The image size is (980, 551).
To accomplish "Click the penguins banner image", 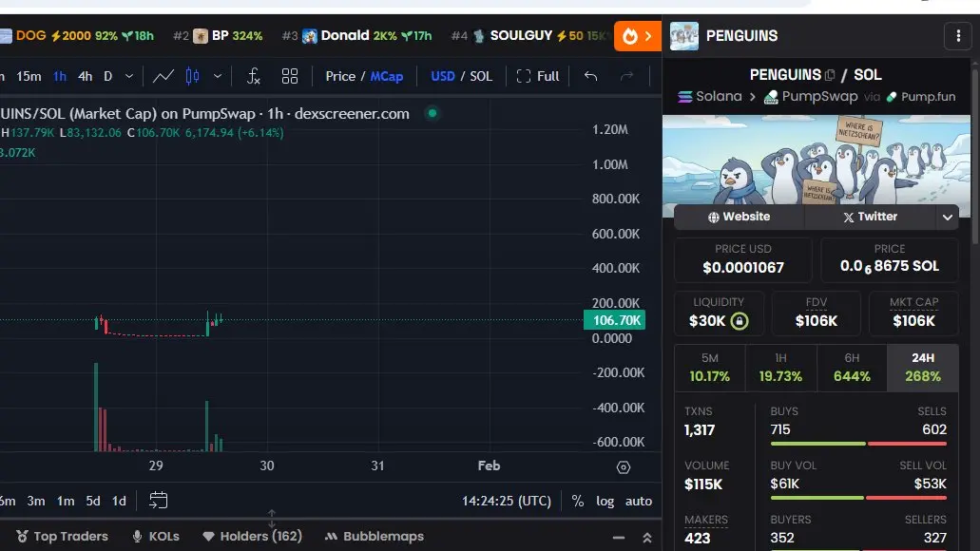I will (x=817, y=160).
